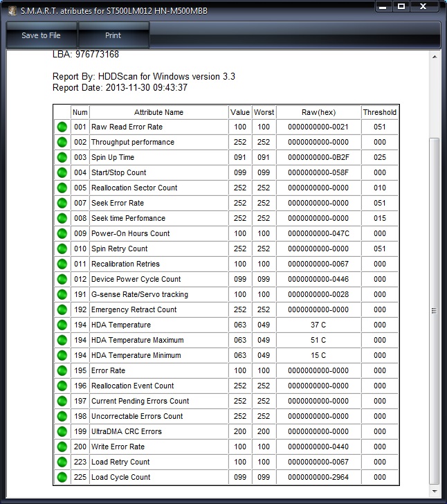Viewport: 447px width, 504px height.
Task: Minimize the S.M.A.R.T. attributes window
Action: pyautogui.click(x=383, y=7)
